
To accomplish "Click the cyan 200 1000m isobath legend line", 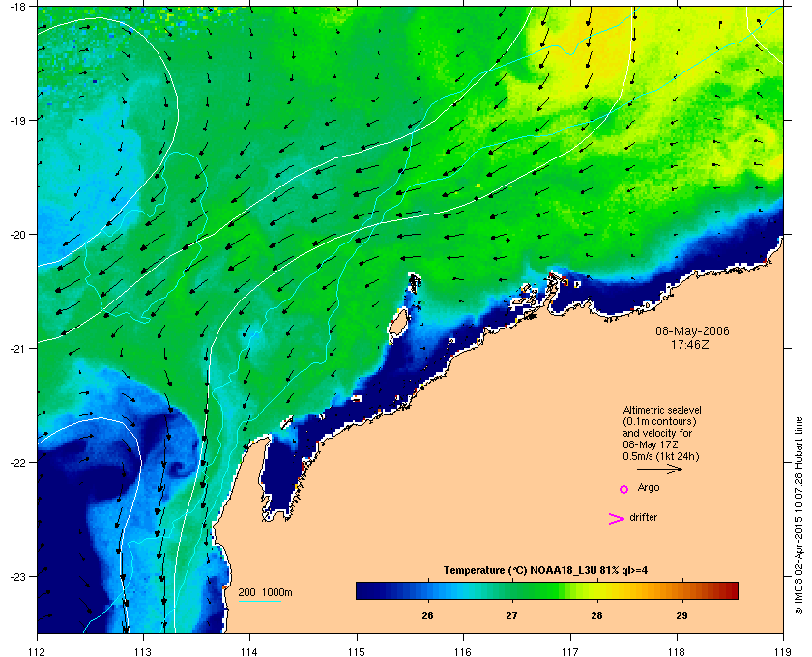I will pyautogui.click(x=260, y=602).
